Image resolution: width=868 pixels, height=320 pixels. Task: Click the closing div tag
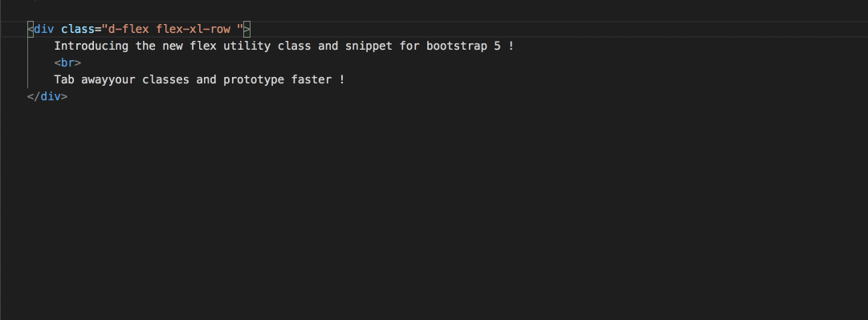[47, 96]
